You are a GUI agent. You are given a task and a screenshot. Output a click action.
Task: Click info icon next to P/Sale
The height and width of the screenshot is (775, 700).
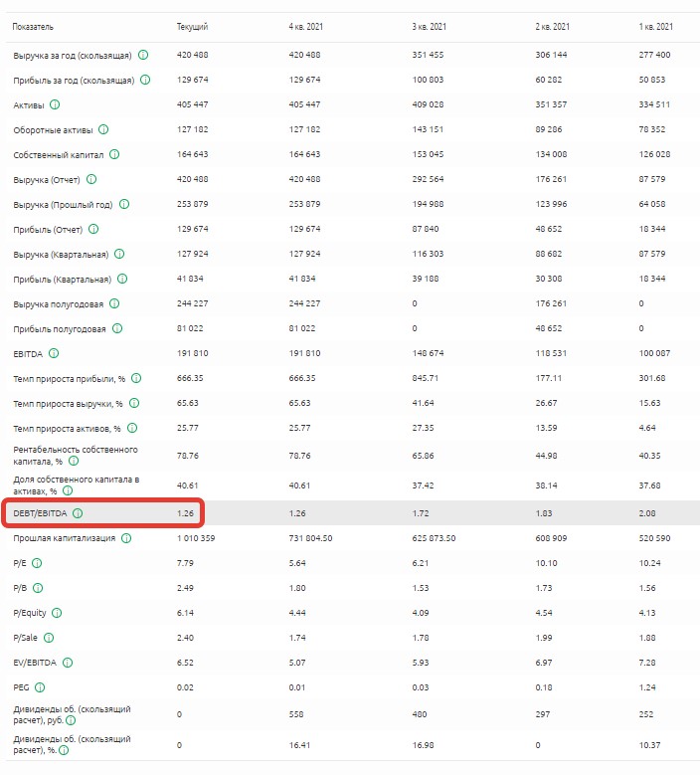tap(48, 637)
